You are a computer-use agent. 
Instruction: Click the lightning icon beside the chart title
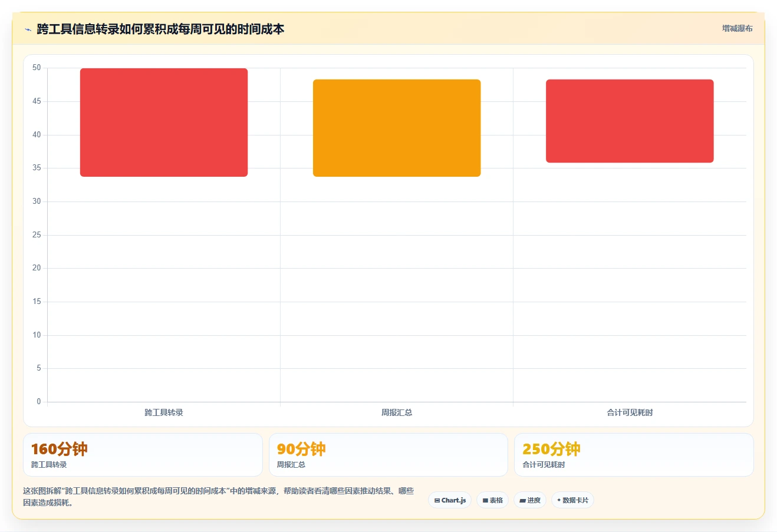tap(28, 29)
